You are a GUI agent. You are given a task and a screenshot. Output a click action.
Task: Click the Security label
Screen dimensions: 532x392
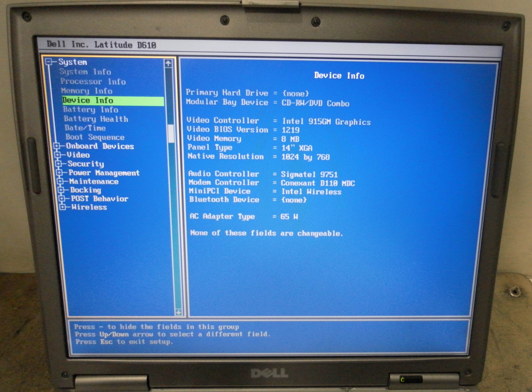coord(86,164)
